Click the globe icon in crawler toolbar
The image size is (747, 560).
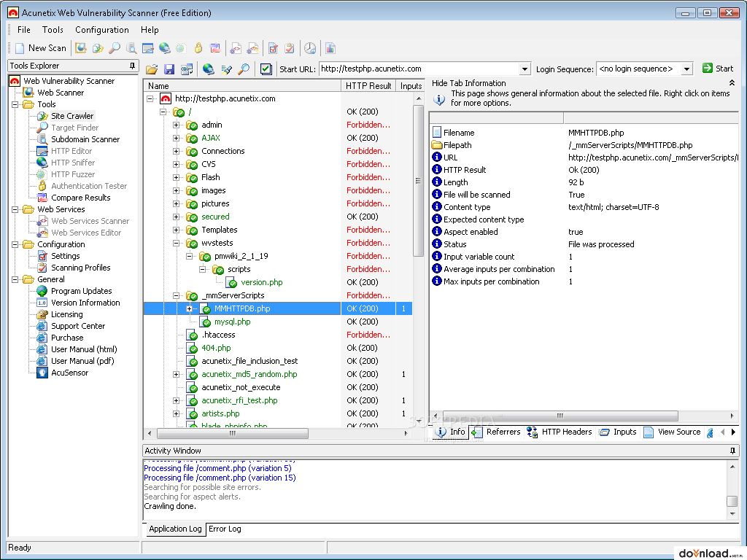(x=208, y=69)
